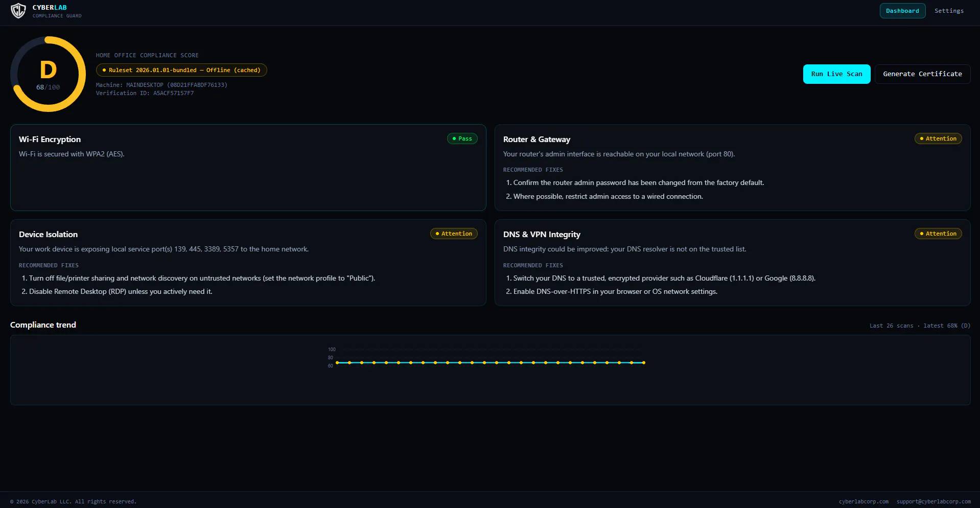Click the Compliance trend heading

click(x=43, y=325)
